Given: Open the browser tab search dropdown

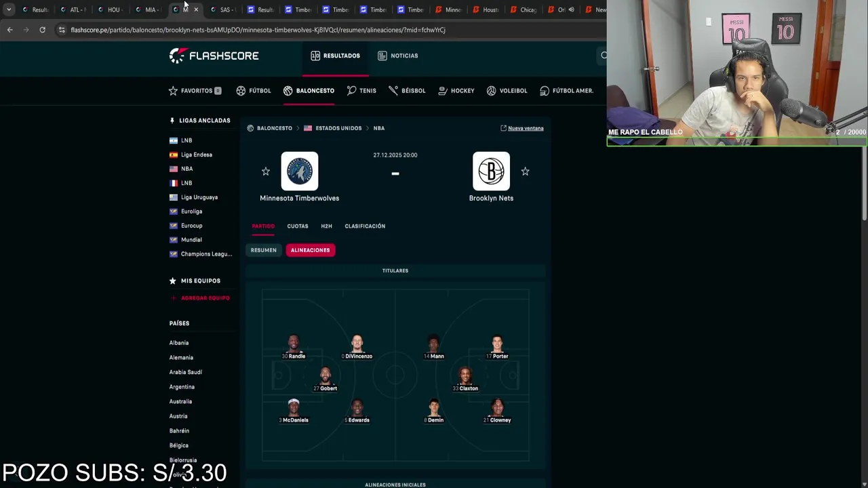Looking at the screenshot, I should (x=8, y=9).
